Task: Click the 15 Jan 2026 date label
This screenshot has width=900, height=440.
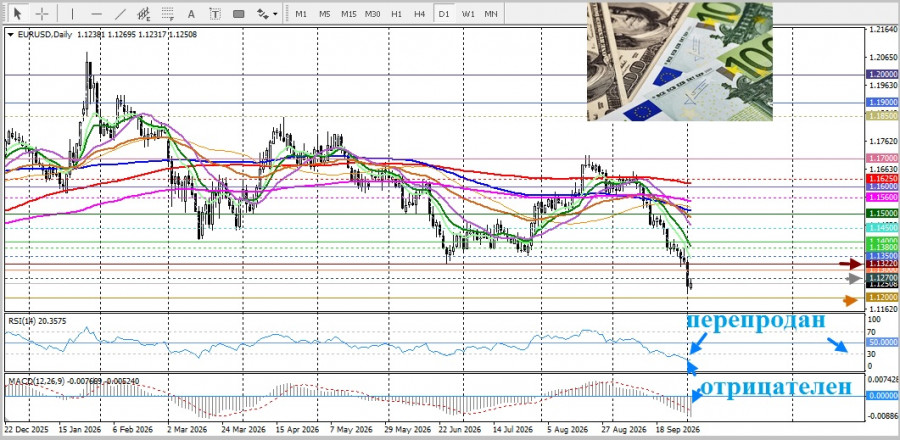Action: [80, 429]
